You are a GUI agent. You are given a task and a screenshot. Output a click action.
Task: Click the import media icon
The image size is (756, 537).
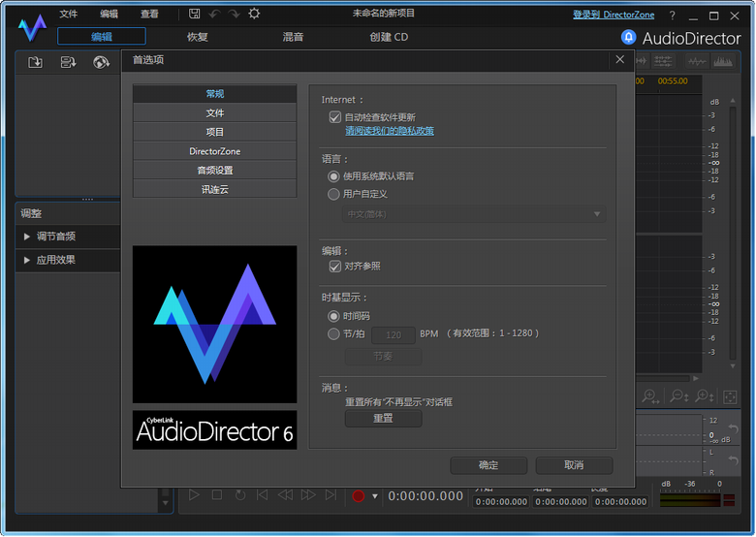pos(36,62)
